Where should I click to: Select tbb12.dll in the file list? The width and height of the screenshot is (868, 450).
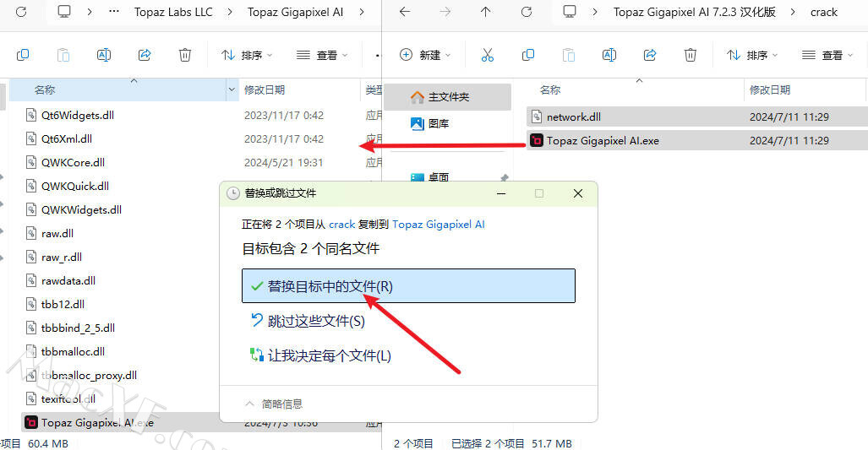coord(63,304)
